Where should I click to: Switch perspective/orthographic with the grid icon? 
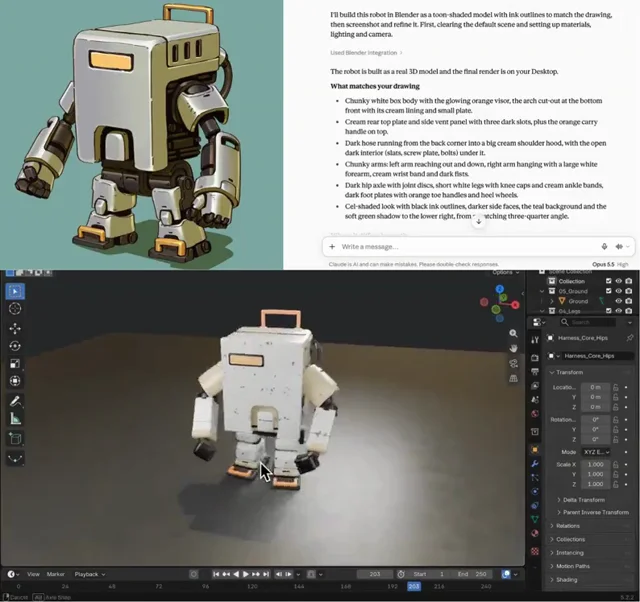click(x=513, y=378)
